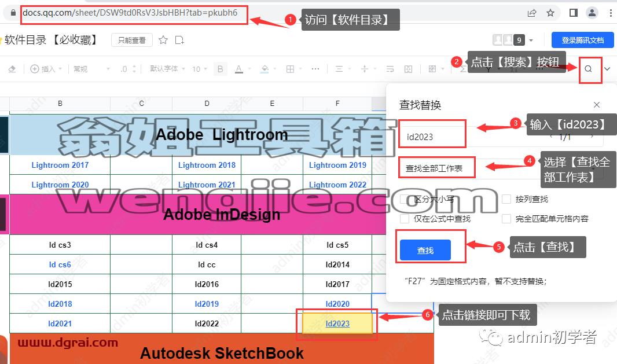
Task: Click the blue 查找 button
Action: (425, 250)
